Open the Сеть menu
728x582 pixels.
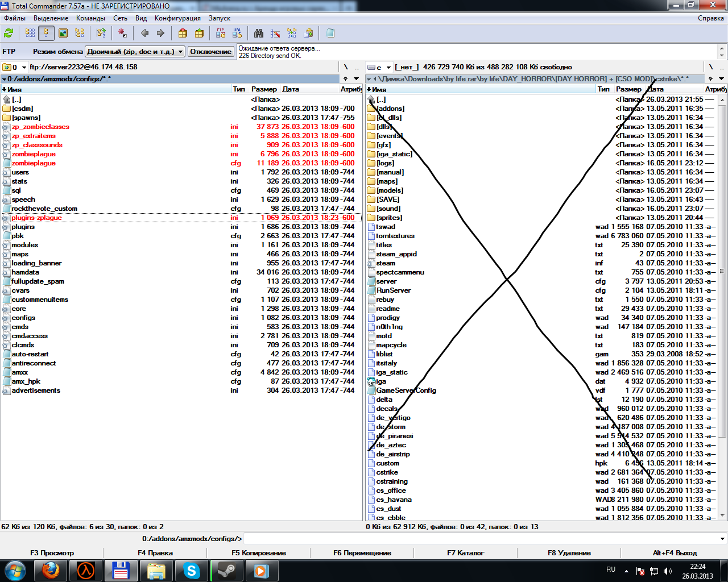(120, 18)
